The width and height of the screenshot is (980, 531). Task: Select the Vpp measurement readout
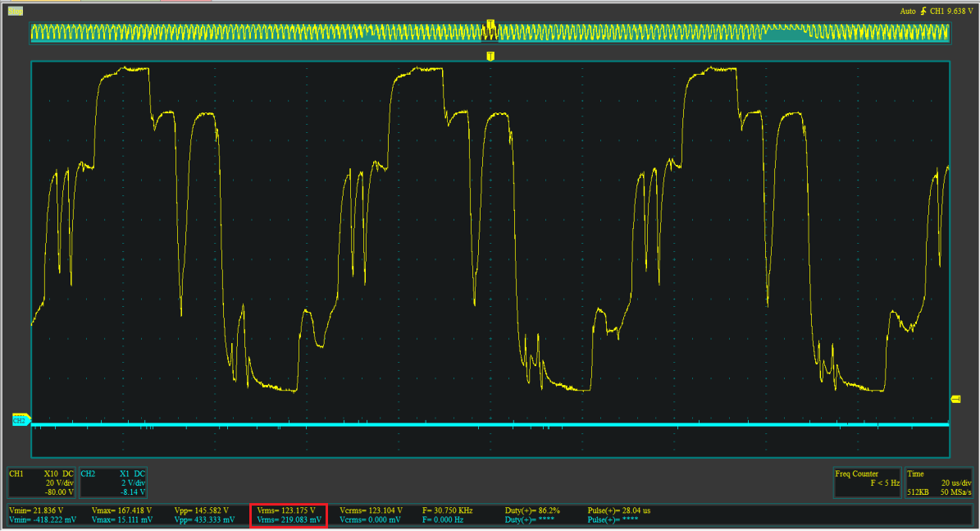(202, 515)
